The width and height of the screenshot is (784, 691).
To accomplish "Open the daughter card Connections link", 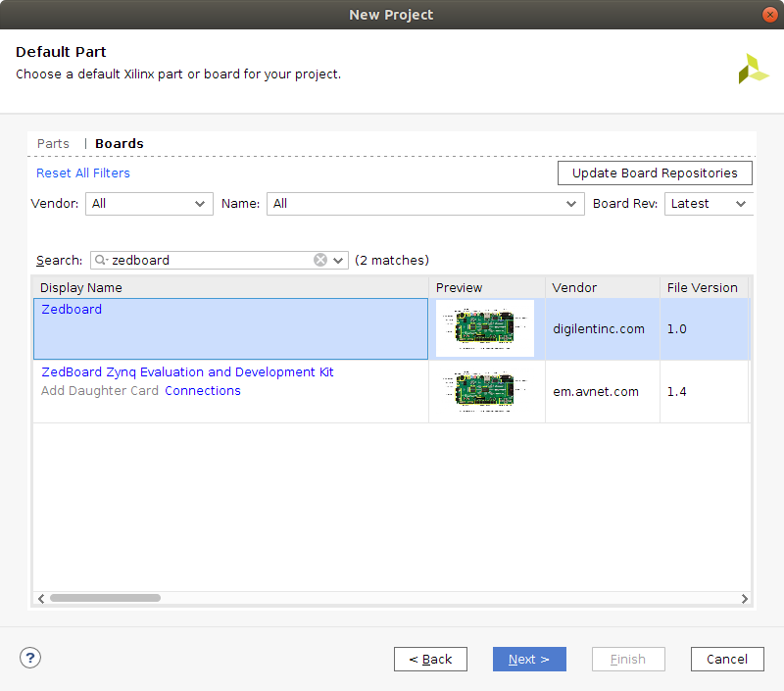I will click(203, 390).
